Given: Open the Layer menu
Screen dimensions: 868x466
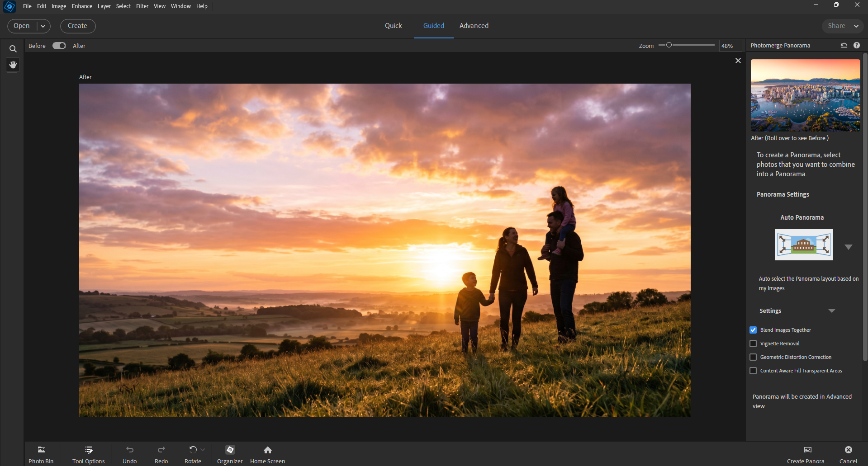Looking at the screenshot, I should pyautogui.click(x=104, y=6).
